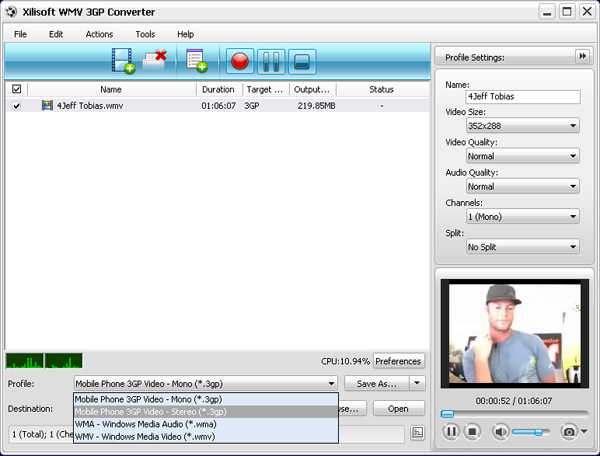Select Mobile Phone 3GP Video - Mono option
The height and width of the screenshot is (456, 600).
click(x=206, y=399)
